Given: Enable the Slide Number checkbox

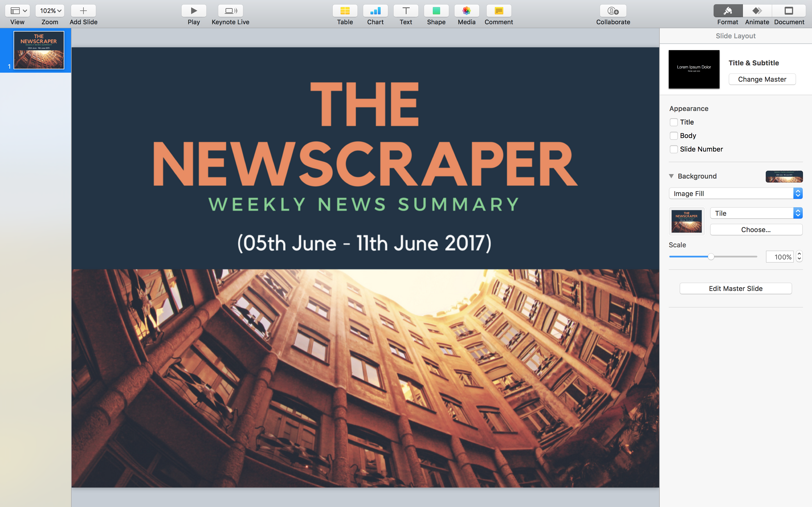Looking at the screenshot, I should (674, 149).
